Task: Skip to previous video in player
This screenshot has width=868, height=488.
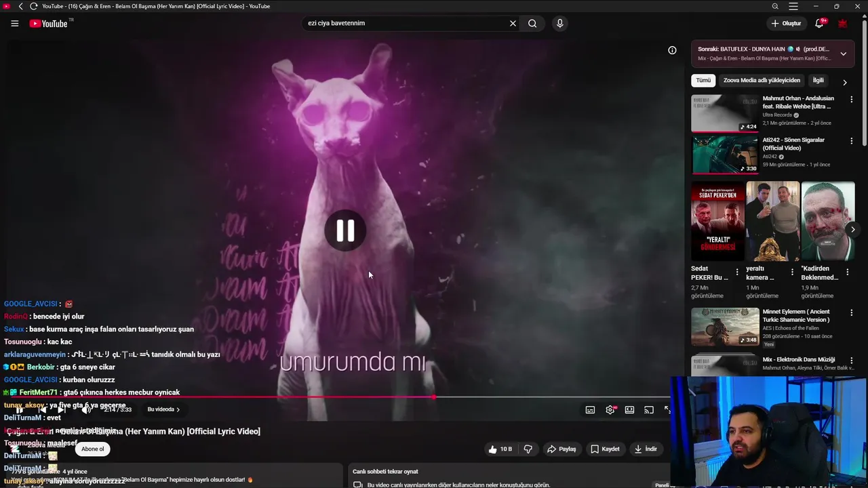Action: point(41,409)
